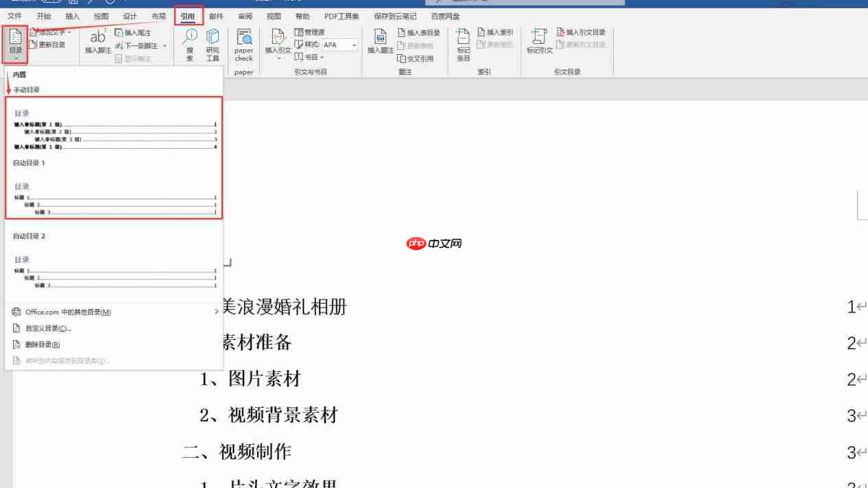Image resolution: width=868 pixels, height=488 pixels.
Task: Switch to the 设计 tab
Action: point(130,16)
